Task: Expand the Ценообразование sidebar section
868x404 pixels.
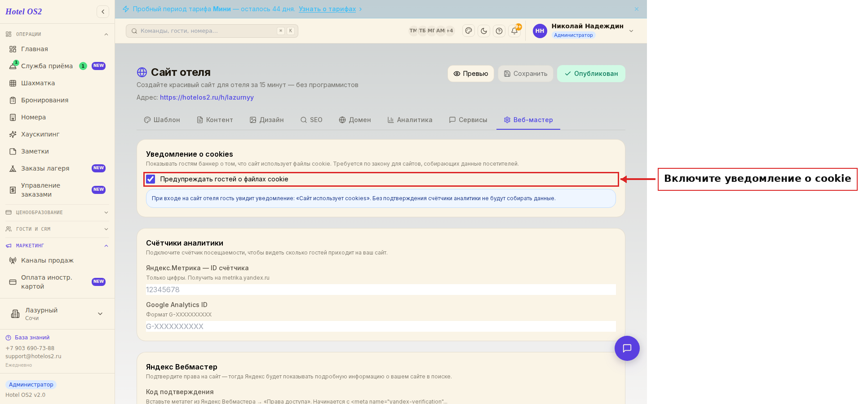Action: click(57, 212)
